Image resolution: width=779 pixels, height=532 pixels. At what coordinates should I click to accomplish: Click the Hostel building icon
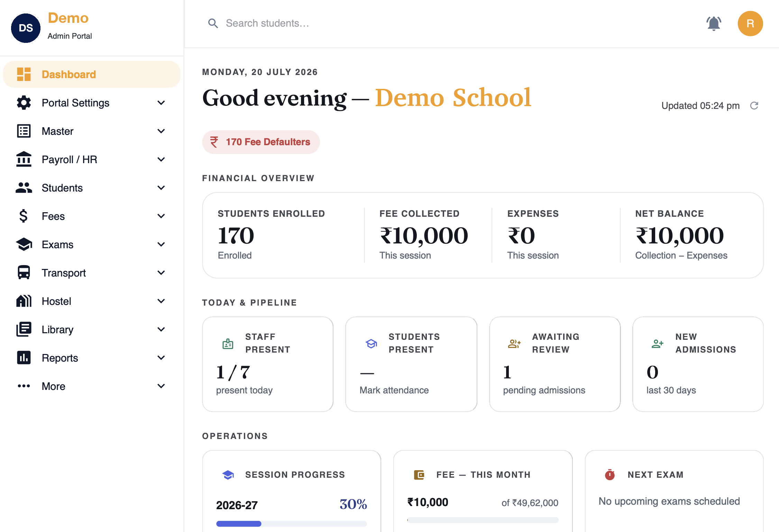[24, 301]
